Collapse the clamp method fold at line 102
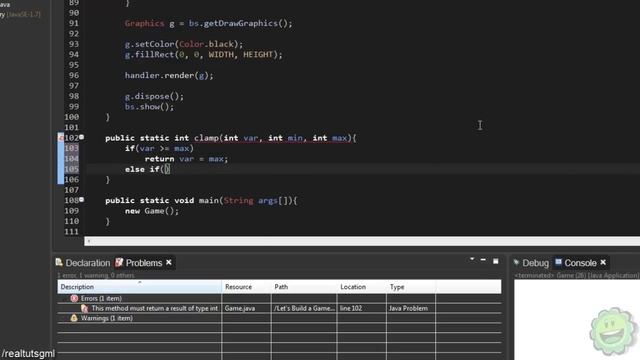The image size is (640, 360). (x=82, y=137)
